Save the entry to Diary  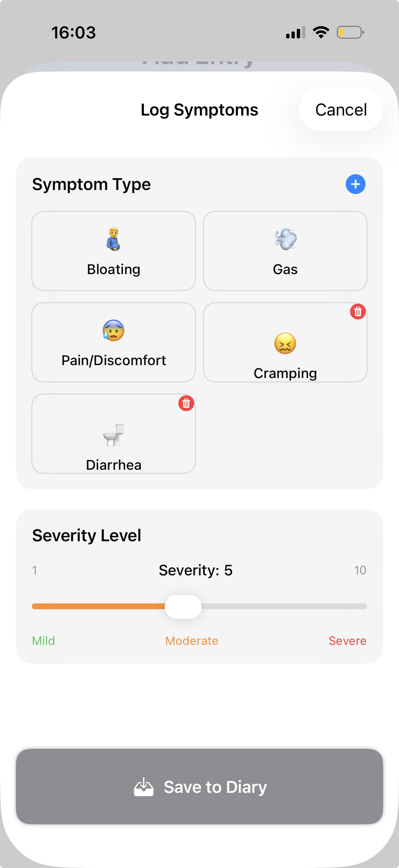(x=199, y=787)
